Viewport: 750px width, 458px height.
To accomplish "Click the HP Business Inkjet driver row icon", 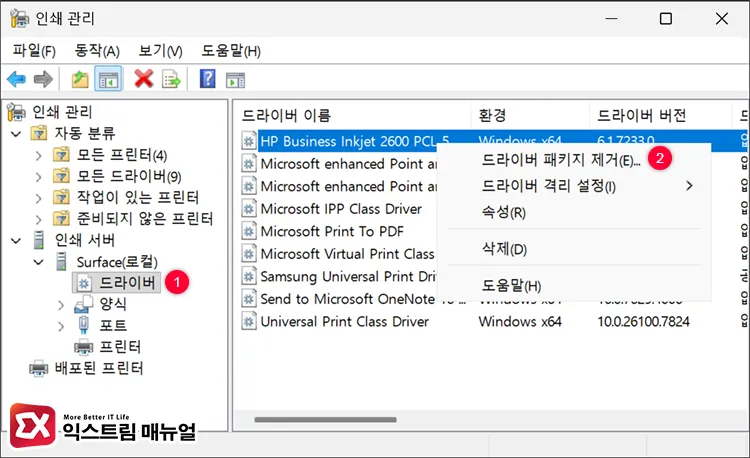I will pos(249,141).
